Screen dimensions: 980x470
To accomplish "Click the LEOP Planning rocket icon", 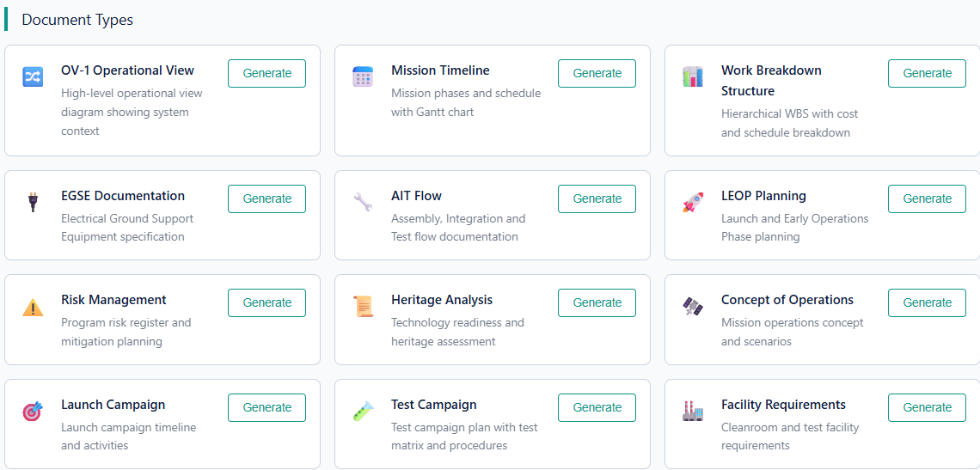I will click(693, 202).
